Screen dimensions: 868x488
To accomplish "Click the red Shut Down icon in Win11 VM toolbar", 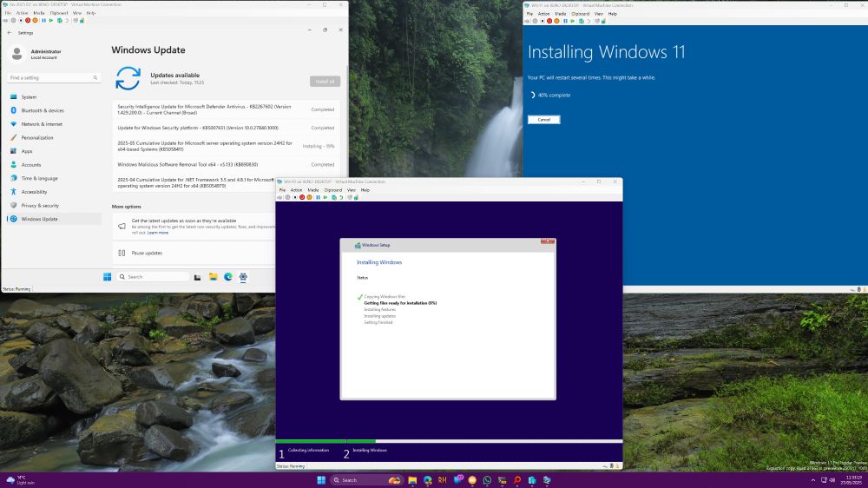I will [549, 21].
